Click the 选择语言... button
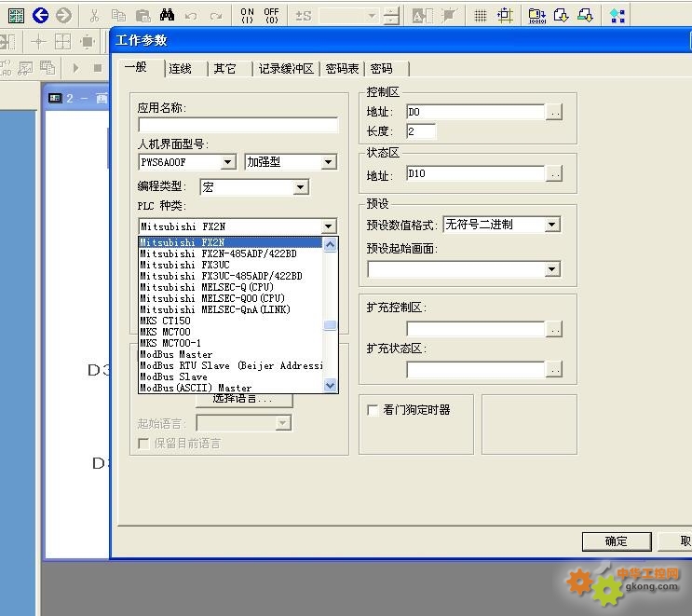Screen dimensions: 692x616 click(x=244, y=400)
